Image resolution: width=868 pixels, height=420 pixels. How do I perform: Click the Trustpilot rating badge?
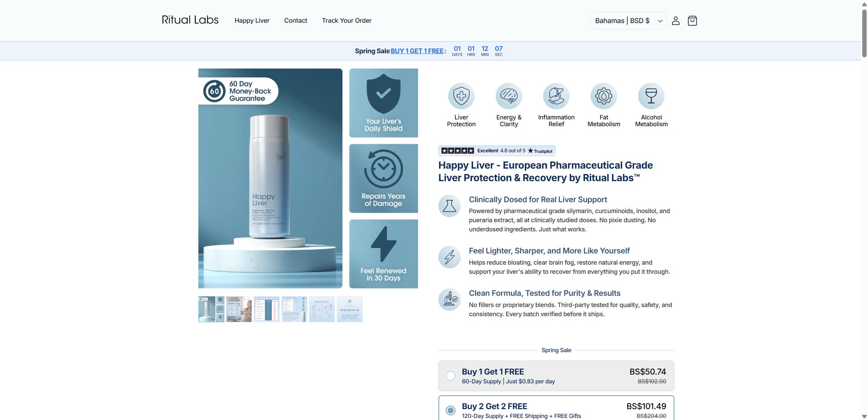pos(497,151)
